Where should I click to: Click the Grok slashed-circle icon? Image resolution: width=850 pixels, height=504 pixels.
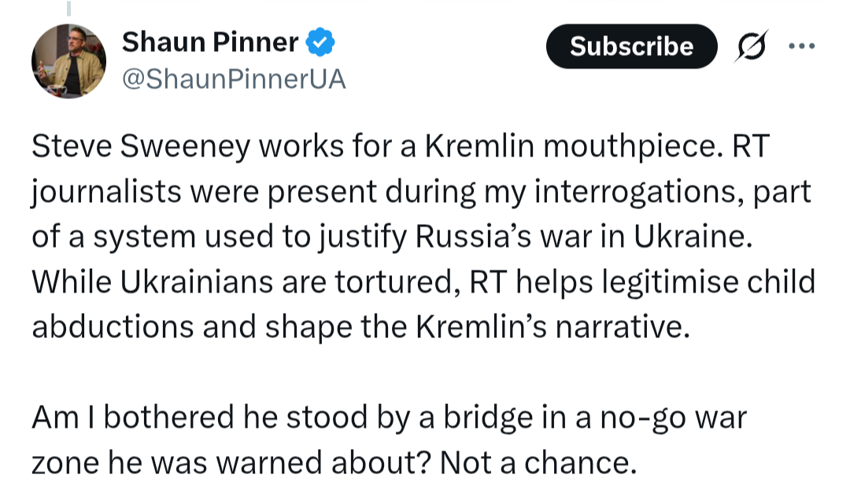[751, 46]
